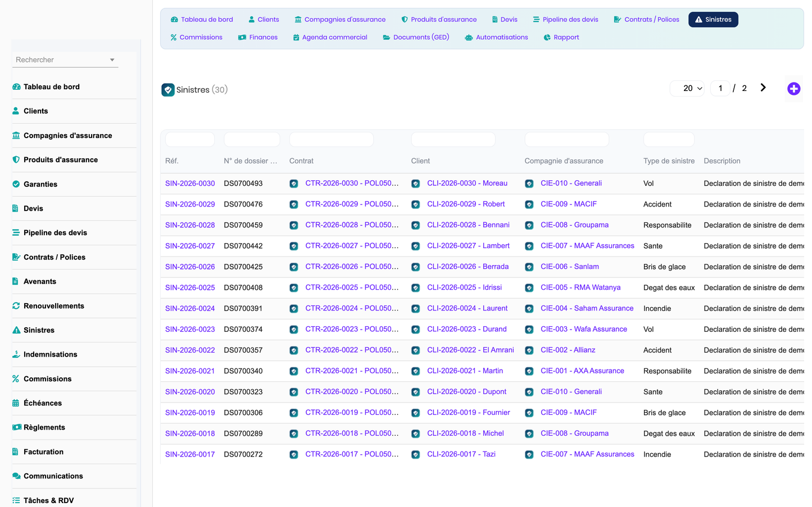Switch to the Pipeline des devis tab

click(x=565, y=20)
